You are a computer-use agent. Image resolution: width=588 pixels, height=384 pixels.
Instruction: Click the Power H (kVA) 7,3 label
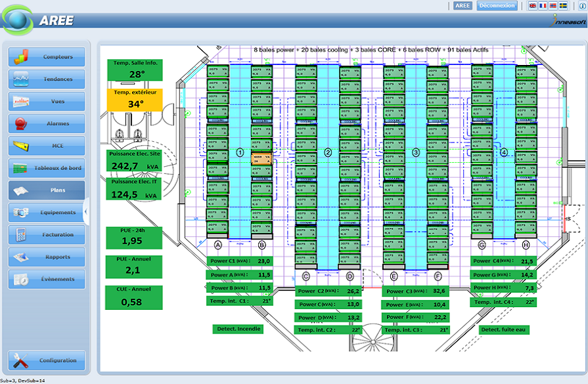coord(504,288)
